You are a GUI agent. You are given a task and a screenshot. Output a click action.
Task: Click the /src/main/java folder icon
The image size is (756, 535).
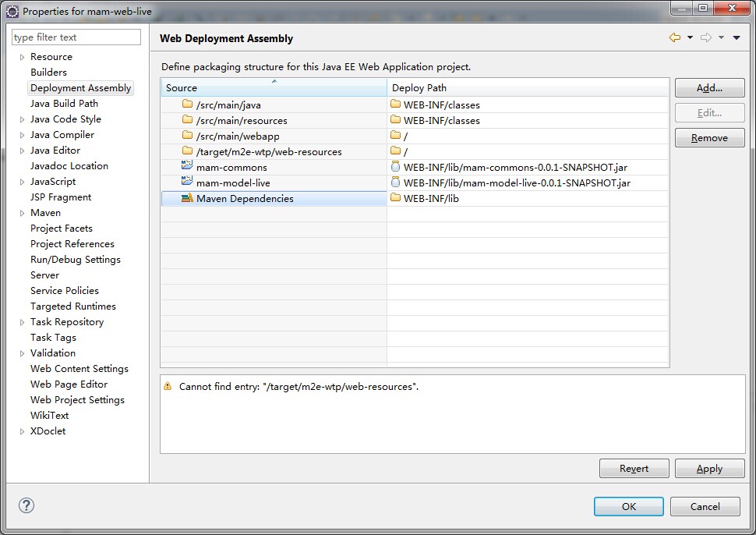point(188,105)
